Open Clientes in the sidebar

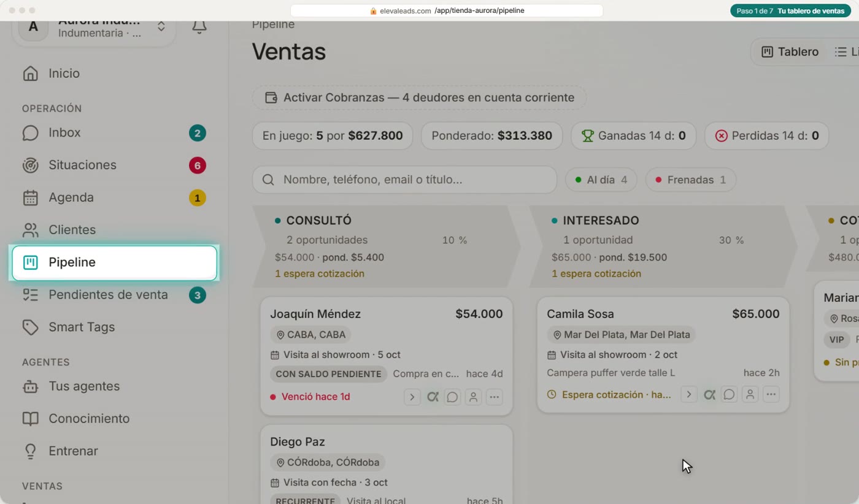point(114,230)
